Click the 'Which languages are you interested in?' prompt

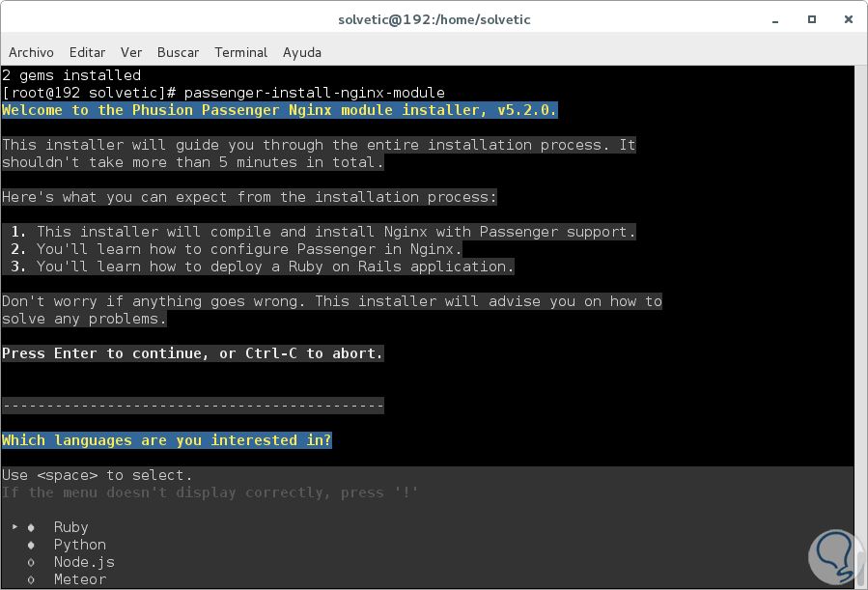(x=166, y=439)
